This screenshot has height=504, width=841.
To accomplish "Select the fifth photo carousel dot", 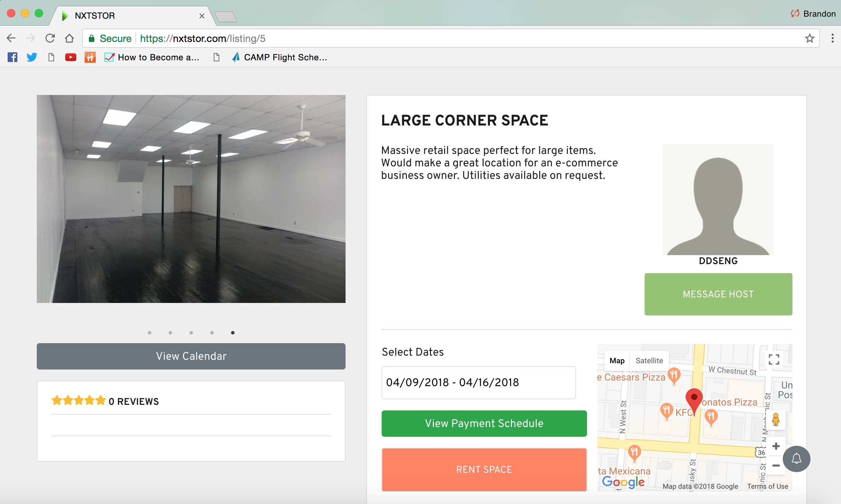I will (x=233, y=332).
